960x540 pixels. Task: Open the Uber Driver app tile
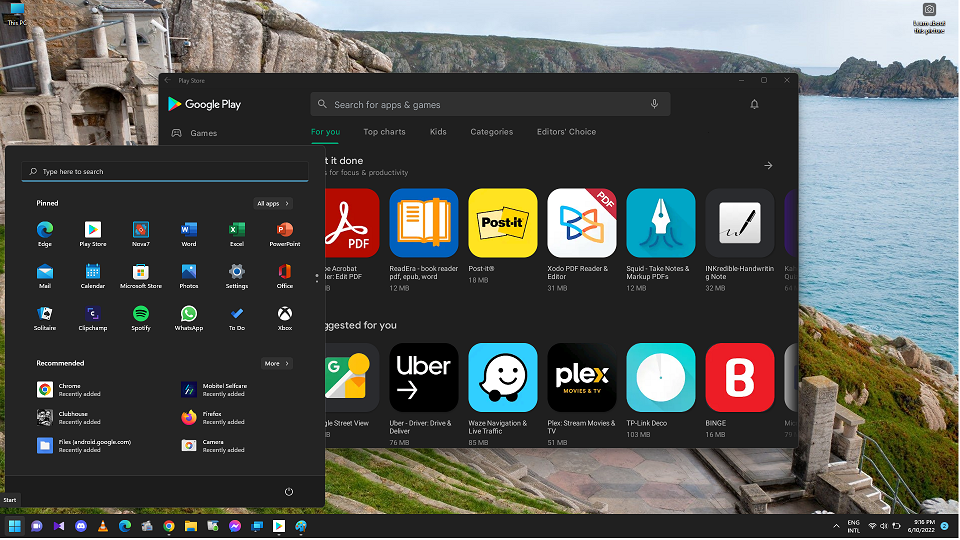click(424, 377)
